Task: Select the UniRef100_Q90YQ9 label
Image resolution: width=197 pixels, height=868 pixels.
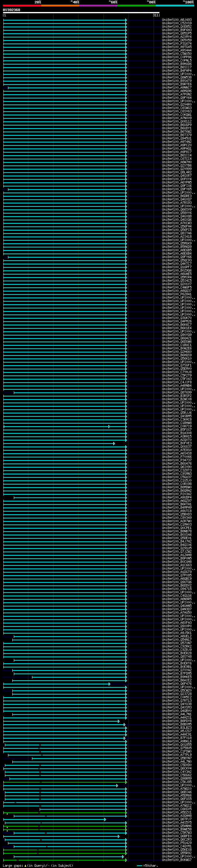Action: tap(177, 335)
